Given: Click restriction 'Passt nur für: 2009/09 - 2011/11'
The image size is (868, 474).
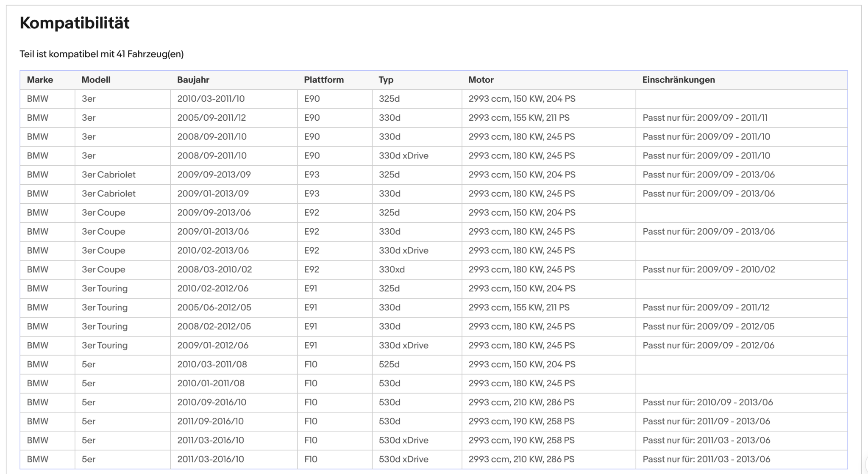Looking at the screenshot, I should click(x=705, y=118).
